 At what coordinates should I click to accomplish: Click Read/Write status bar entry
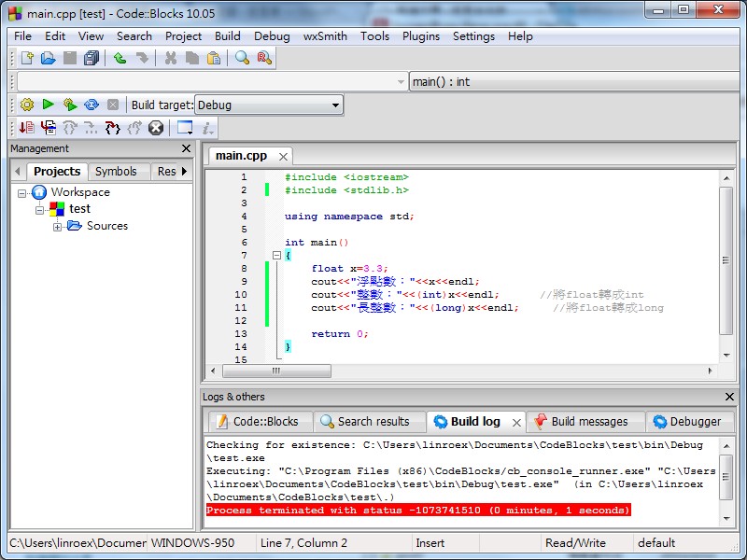click(x=575, y=543)
